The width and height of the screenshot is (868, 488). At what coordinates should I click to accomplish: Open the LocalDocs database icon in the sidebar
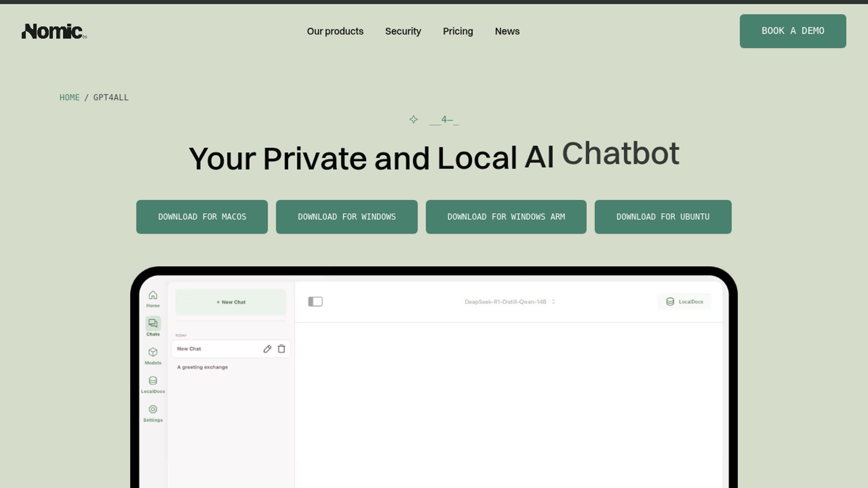tap(153, 381)
